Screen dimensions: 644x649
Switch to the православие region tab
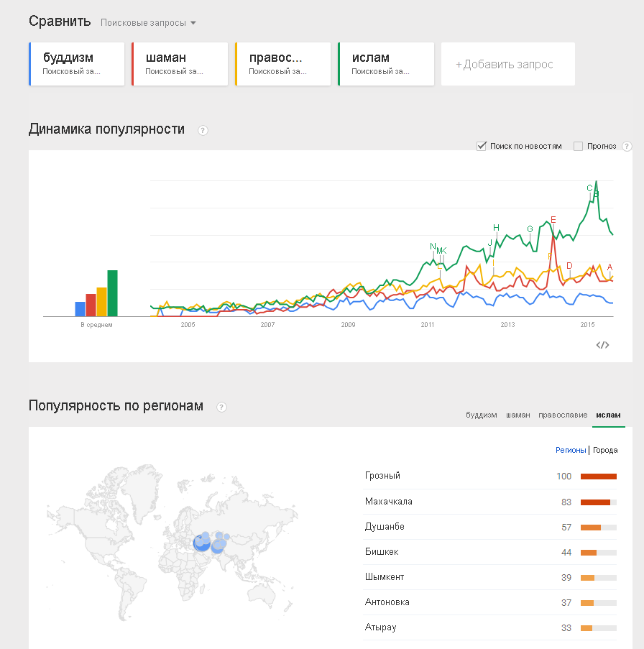tap(563, 415)
